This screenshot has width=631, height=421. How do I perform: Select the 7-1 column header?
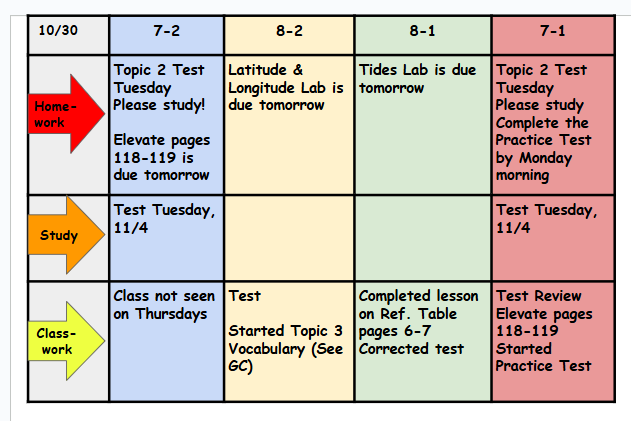tap(552, 31)
